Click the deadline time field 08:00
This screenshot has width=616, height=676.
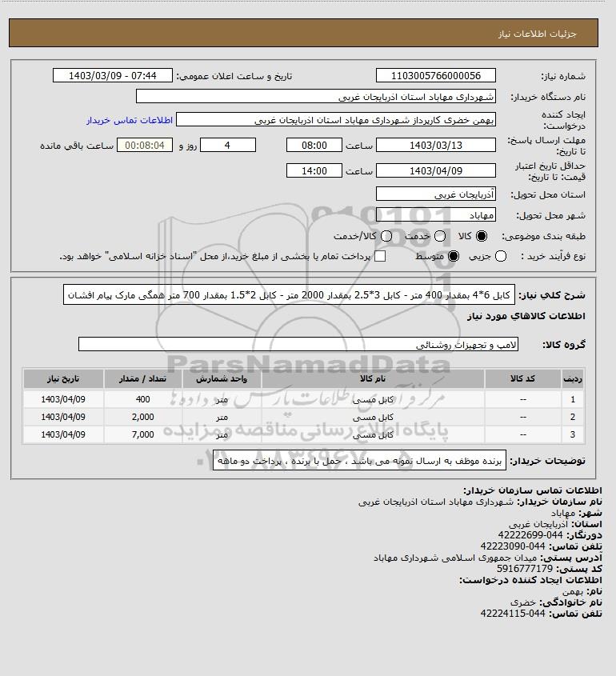click(314, 146)
